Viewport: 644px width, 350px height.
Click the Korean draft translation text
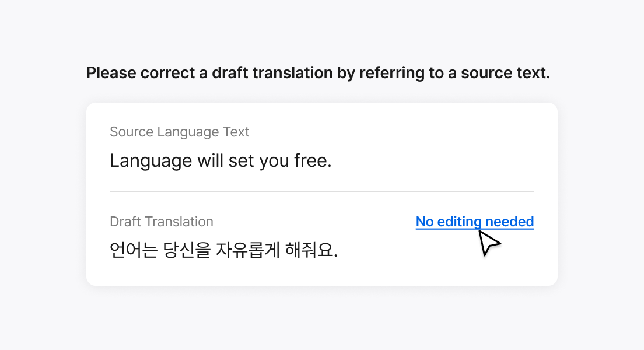(224, 250)
